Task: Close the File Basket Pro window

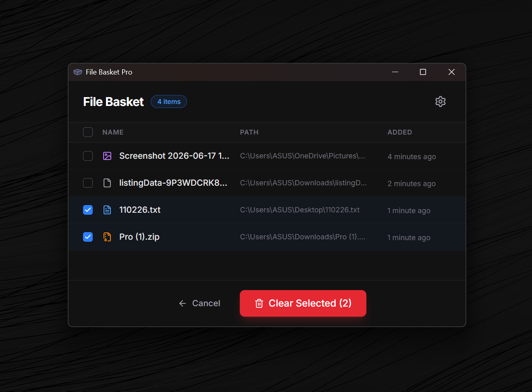Action: (451, 72)
